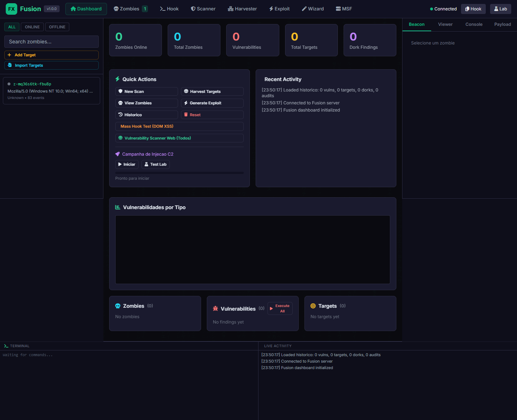Open the Historico quick action
Image resolution: width=517 pixels, height=420 pixels.
[146, 115]
